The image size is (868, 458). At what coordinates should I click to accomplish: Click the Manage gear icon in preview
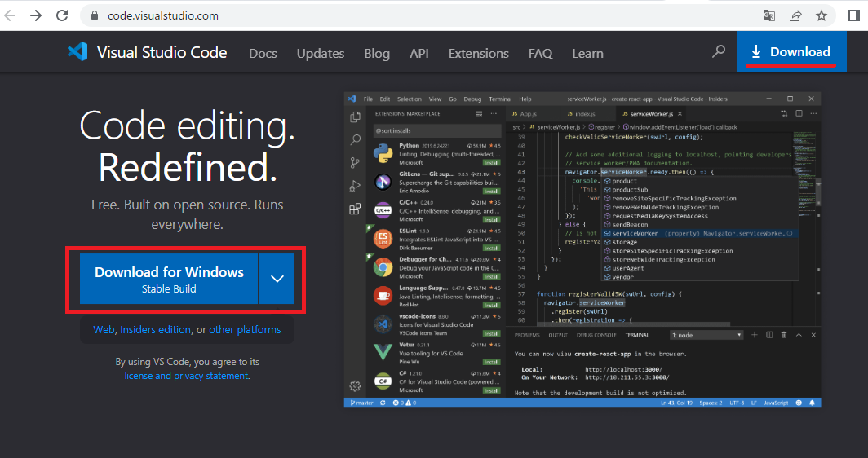pyautogui.click(x=356, y=386)
